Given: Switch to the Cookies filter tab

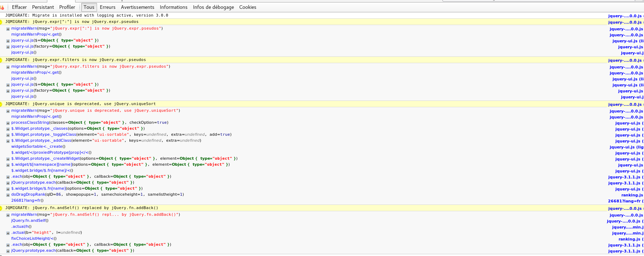Looking at the screenshot, I should [248, 7].
